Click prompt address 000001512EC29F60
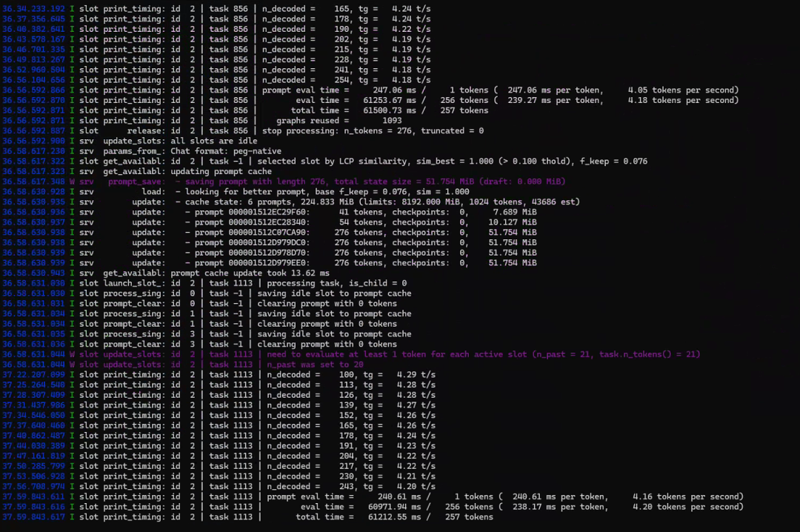Image resolution: width=800 pixels, height=532 pixels. click(269, 213)
